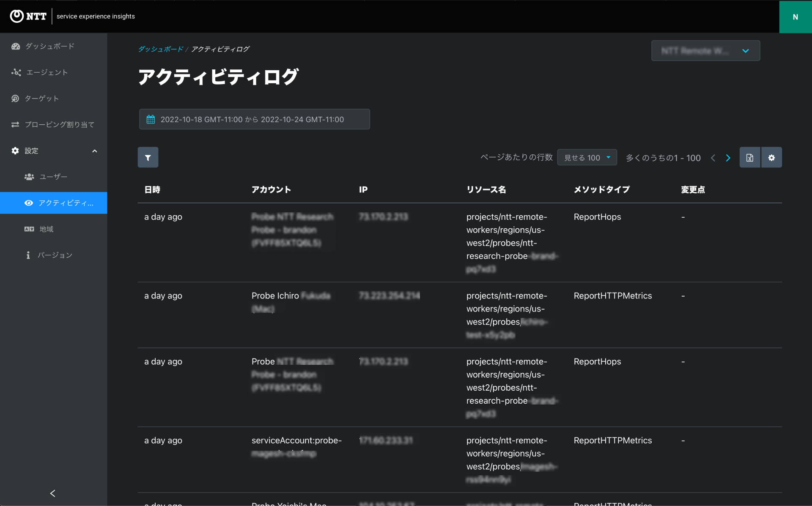This screenshot has height=506, width=812.
Task: Click dashboard gauge icon in sidebar
Action: pyautogui.click(x=16, y=46)
